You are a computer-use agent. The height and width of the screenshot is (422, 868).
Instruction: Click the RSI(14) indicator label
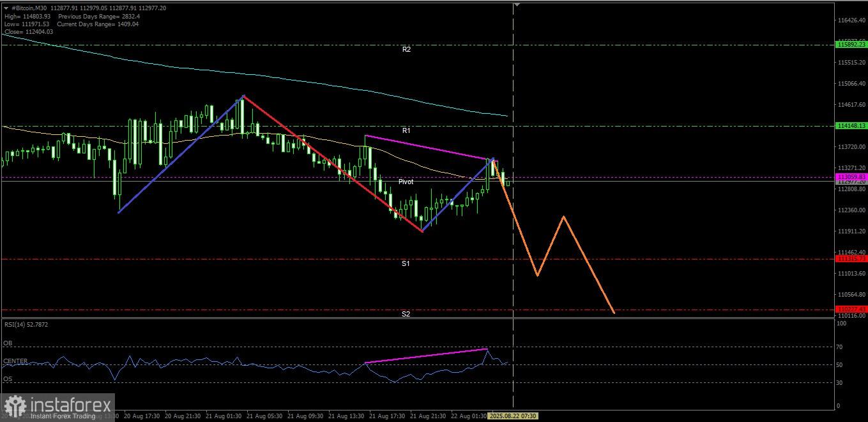pos(25,325)
